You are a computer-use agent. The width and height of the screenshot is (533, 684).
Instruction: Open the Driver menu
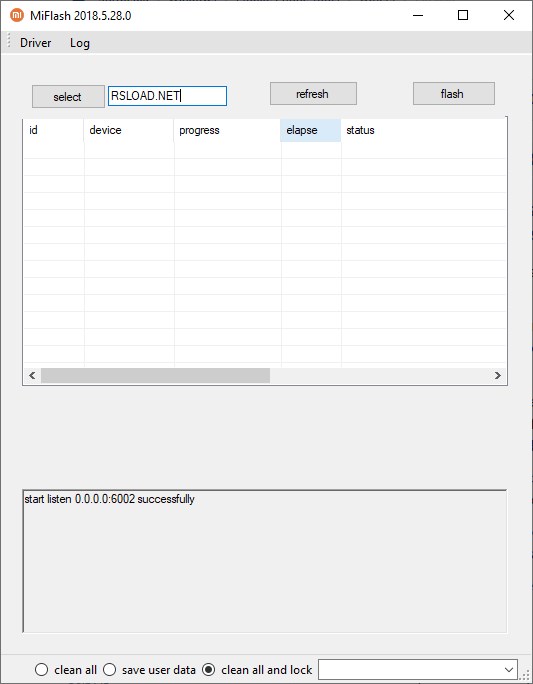(36, 43)
